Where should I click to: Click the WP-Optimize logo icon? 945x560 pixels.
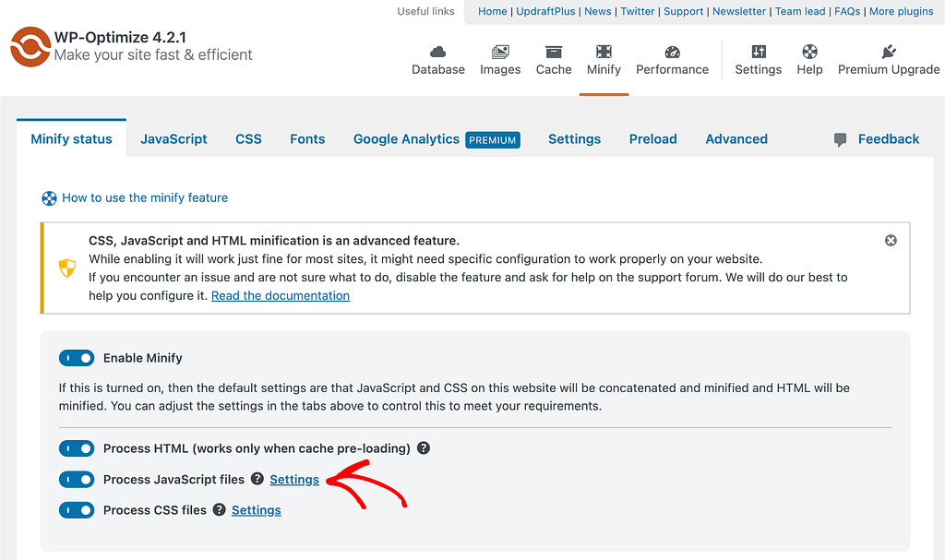[30, 46]
